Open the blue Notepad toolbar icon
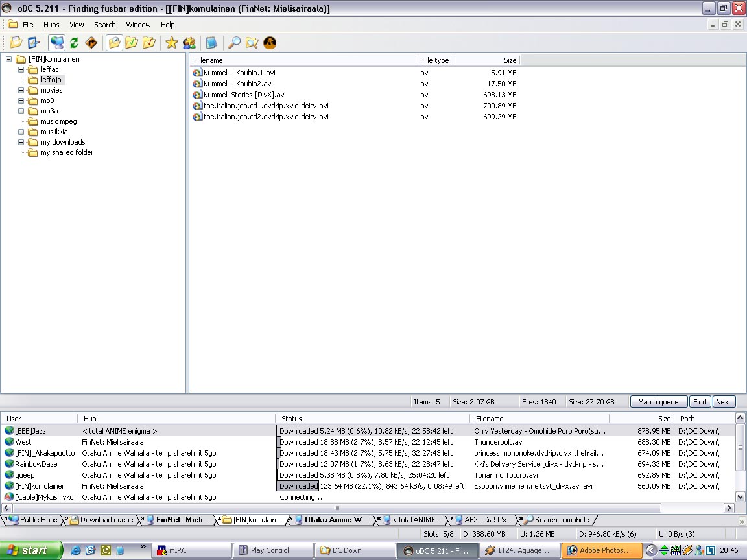 pyautogui.click(x=211, y=43)
